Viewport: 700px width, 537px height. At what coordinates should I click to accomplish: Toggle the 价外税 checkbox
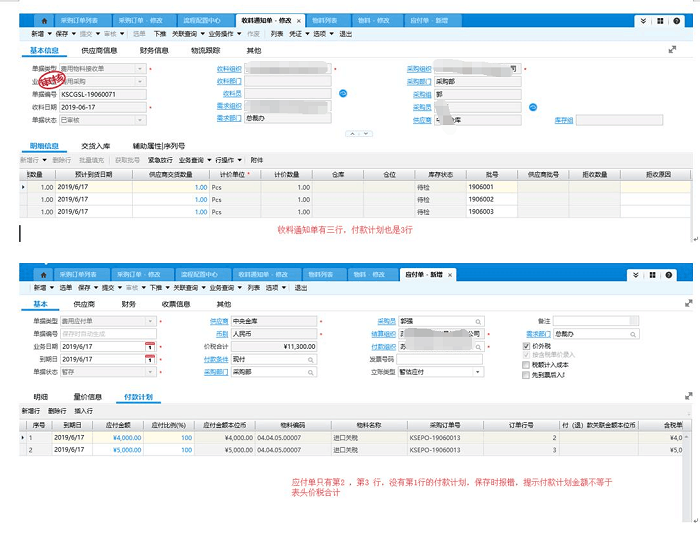pyautogui.click(x=527, y=346)
